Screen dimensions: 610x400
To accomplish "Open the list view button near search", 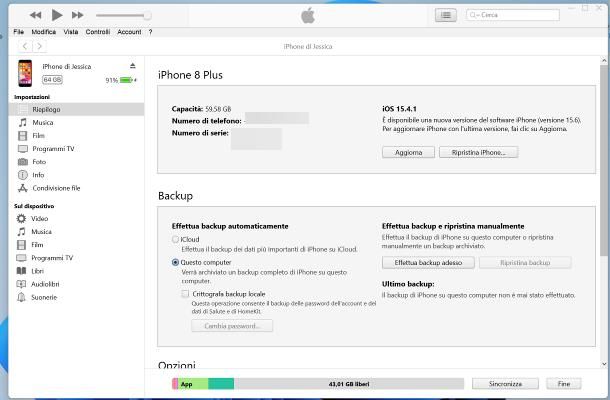I will tap(445, 15).
